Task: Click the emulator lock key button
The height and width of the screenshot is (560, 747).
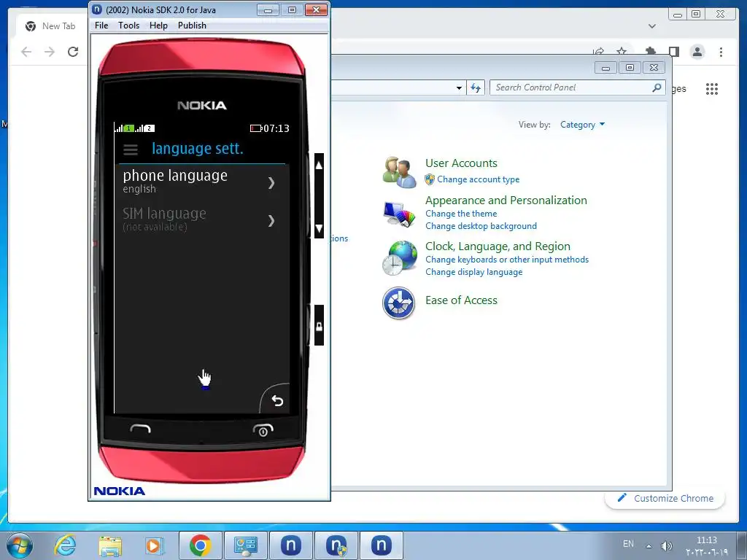Action: pyautogui.click(x=319, y=326)
